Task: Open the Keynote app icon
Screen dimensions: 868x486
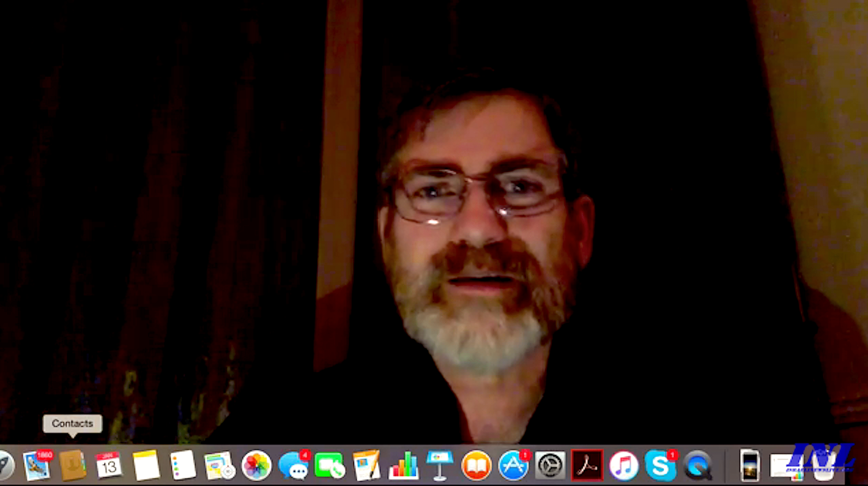Action: (439, 465)
